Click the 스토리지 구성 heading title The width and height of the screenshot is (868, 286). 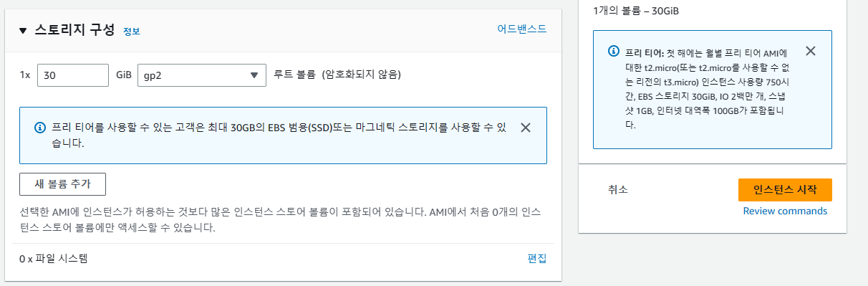click(74, 30)
